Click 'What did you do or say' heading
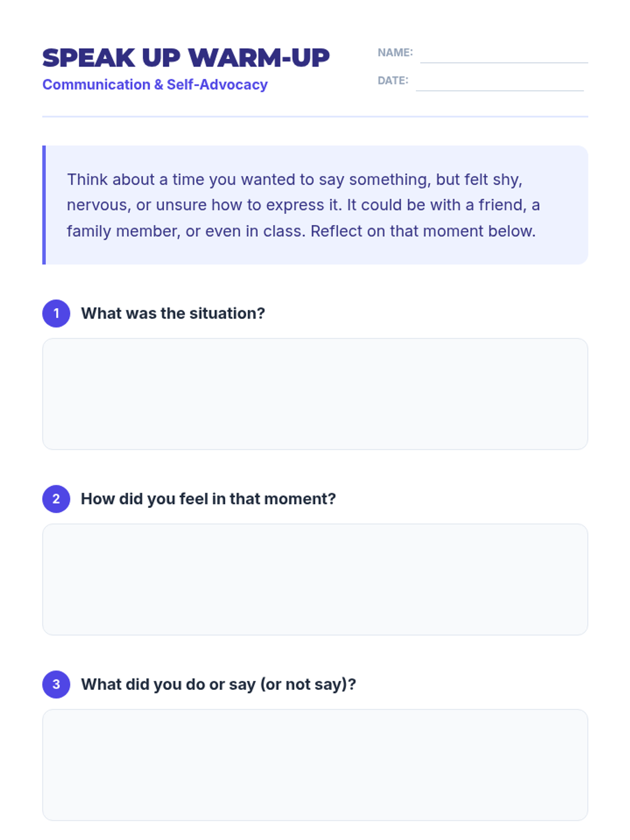 tap(218, 684)
